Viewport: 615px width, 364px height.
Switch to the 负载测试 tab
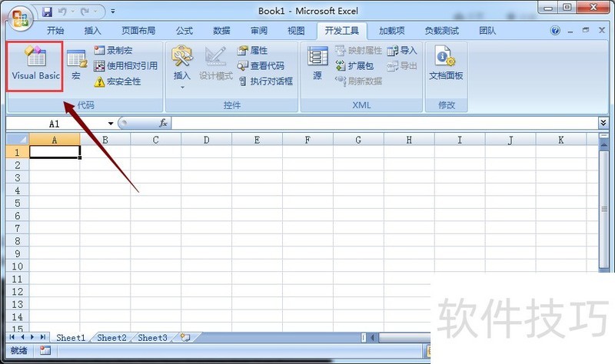point(441,31)
